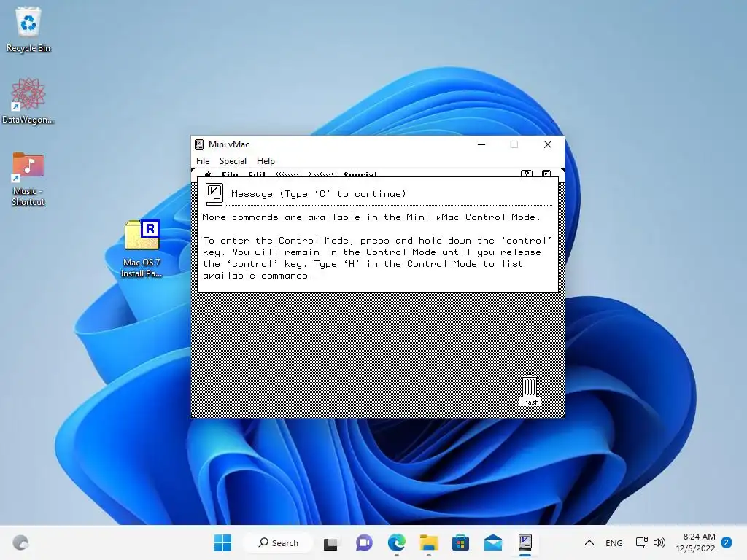Viewport: 747px width, 560px height.
Task: Open the emulated Mac File menu
Action: (230, 174)
